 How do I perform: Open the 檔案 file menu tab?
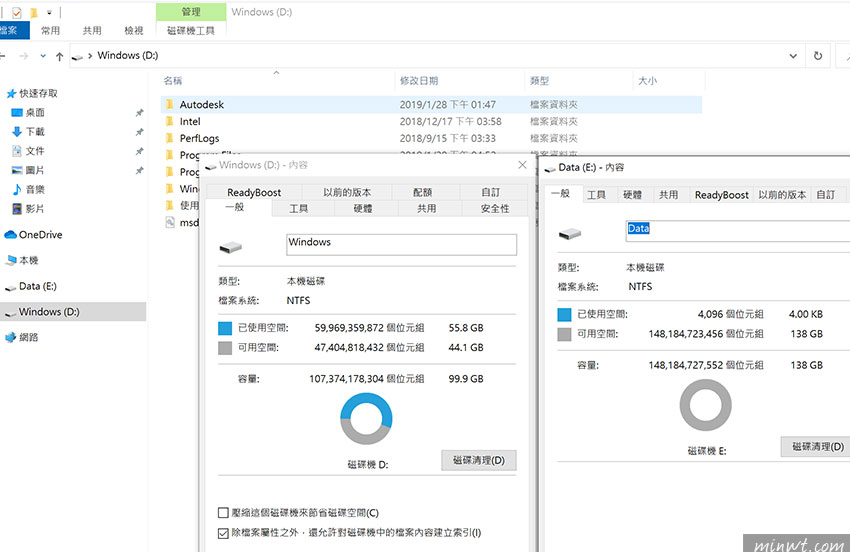coord(10,30)
